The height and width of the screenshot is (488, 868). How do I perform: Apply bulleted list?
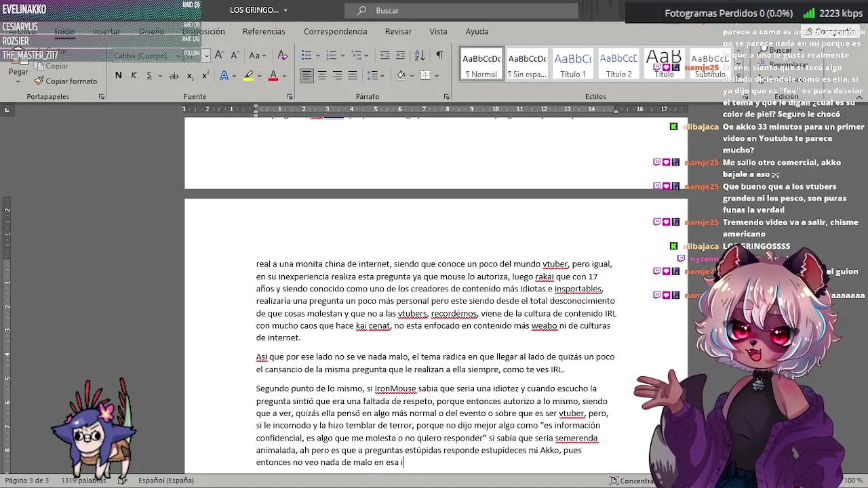(307, 55)
